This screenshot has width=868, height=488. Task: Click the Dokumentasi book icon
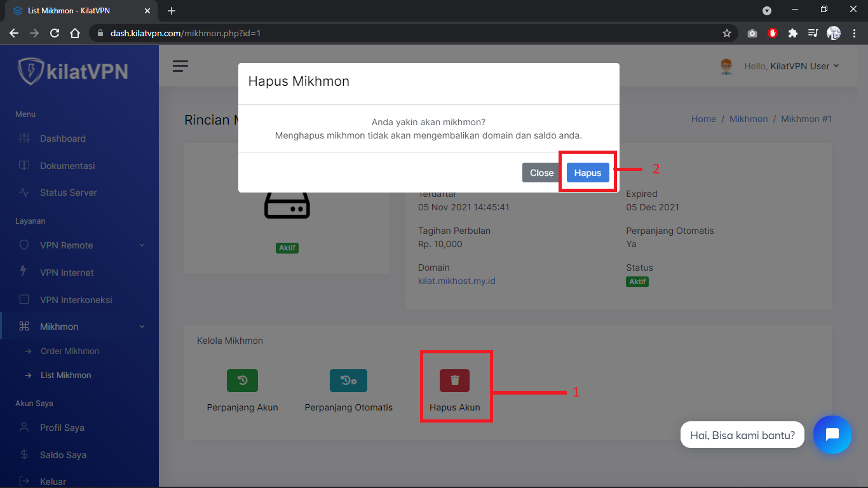coord(24,165)
